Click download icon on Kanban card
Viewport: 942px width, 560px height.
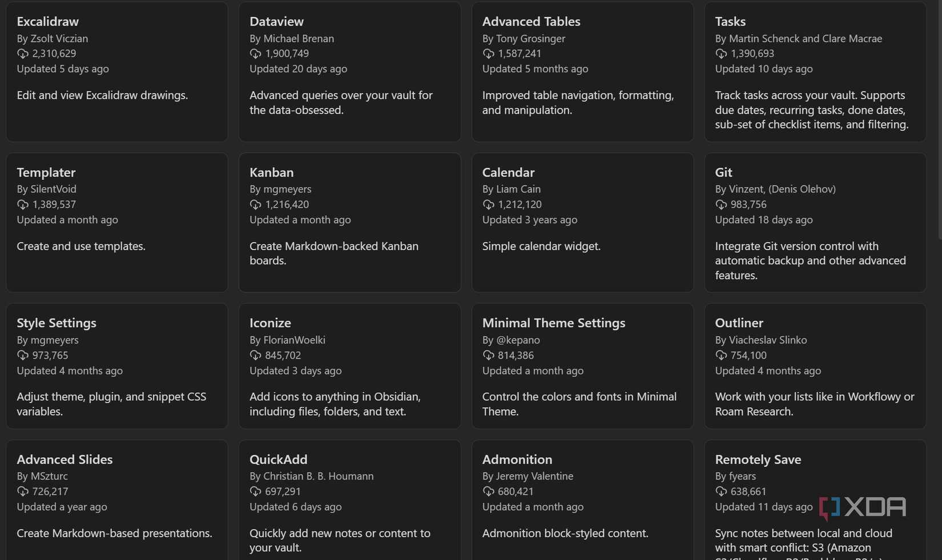point(255,204)
